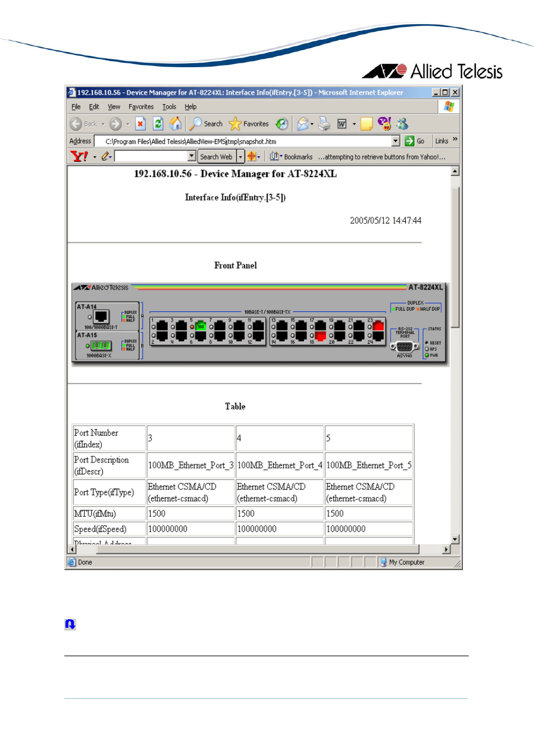534x756 pixels.
Task: Print the page with the printer icon
Action: pos(325,124)
